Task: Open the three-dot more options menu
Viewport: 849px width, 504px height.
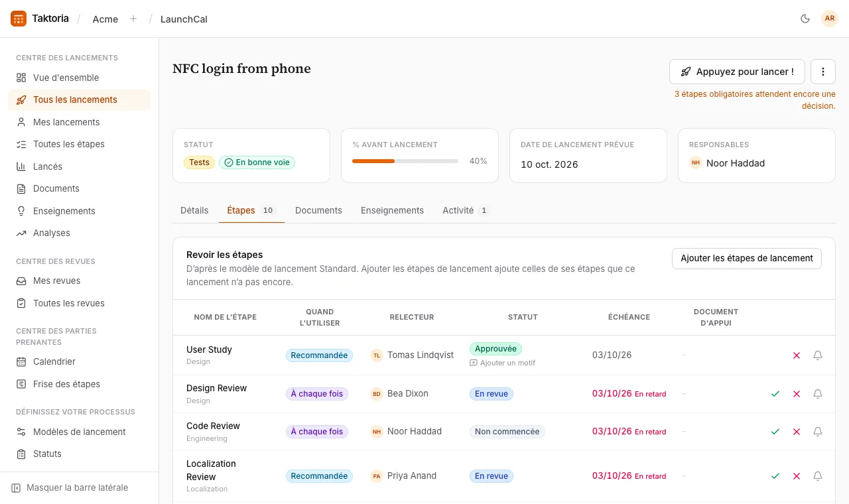Action: pos(823,72)
